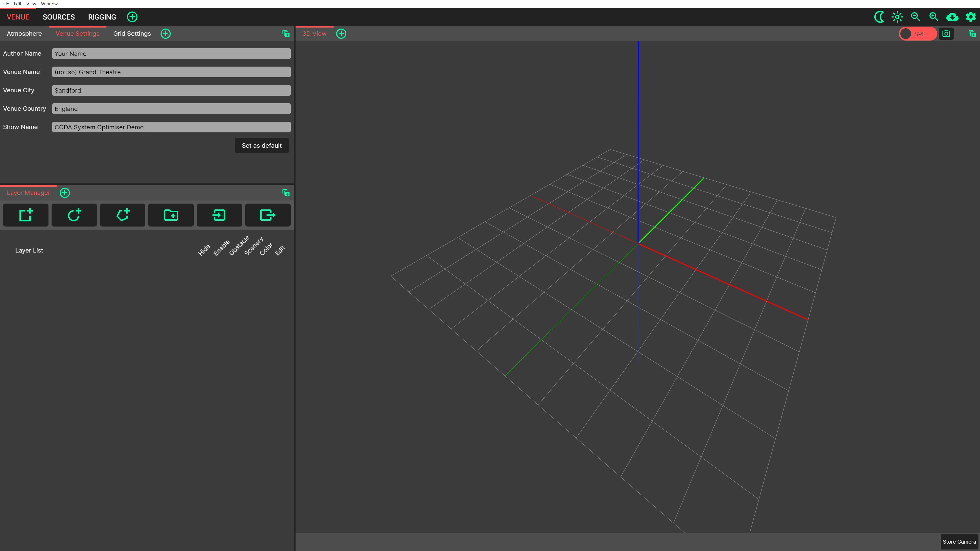Open the Window menu
Image resolution: width=980 pixels, height=551 pixels.
coord(49,4)
